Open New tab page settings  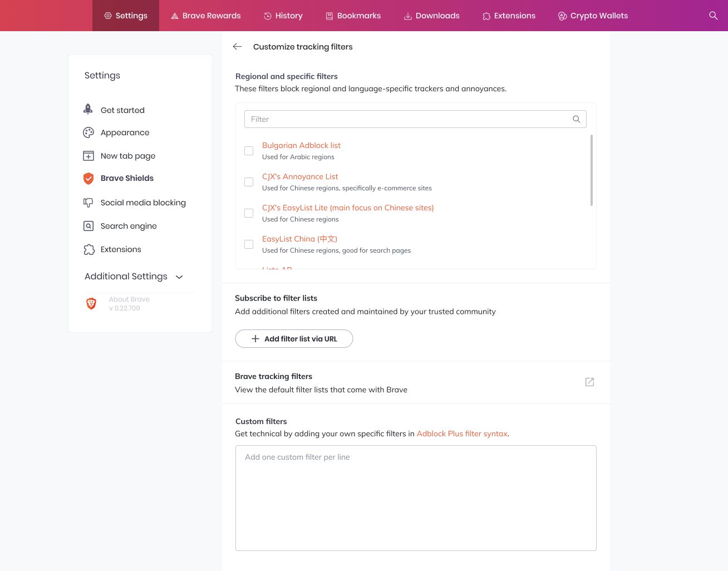tap(128, 156)
